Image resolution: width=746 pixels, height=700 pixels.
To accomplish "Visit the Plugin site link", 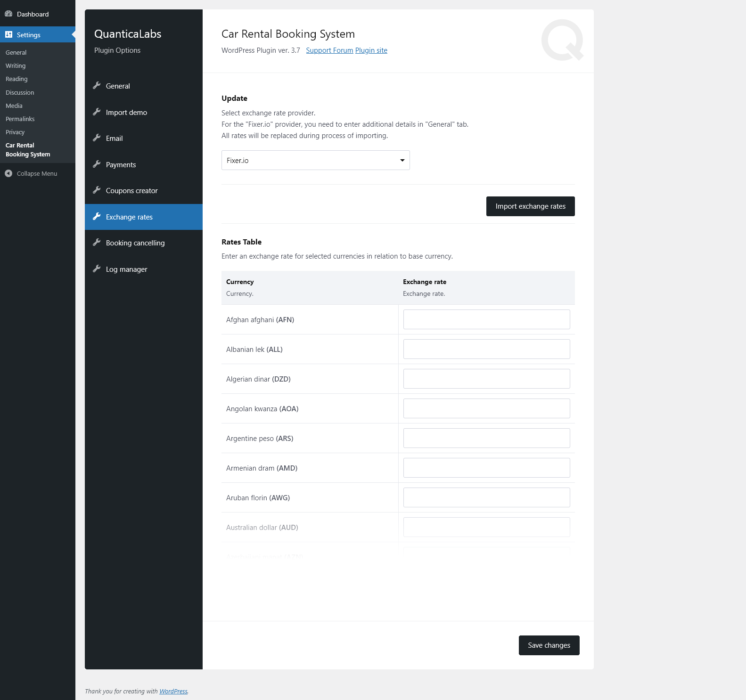I will coord(371,50).
